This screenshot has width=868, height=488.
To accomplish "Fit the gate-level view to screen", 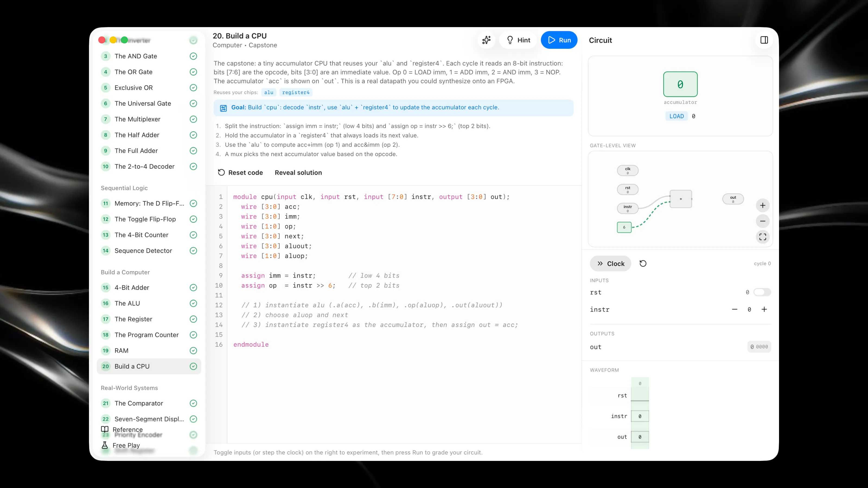I will (762, 237).
